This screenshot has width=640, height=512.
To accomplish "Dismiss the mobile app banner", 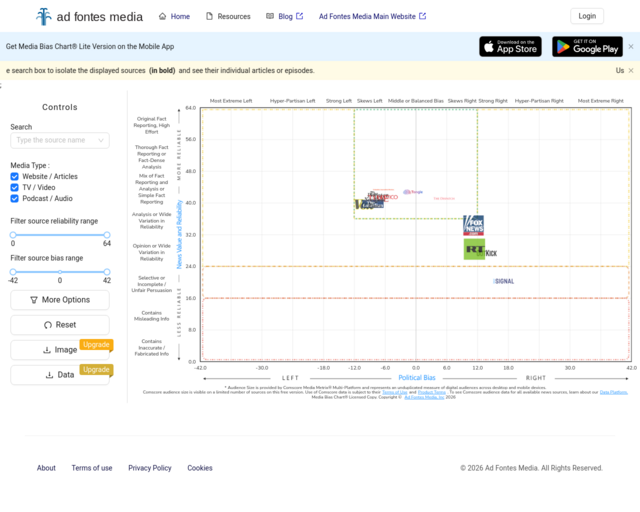I will [x=631, y=47].
